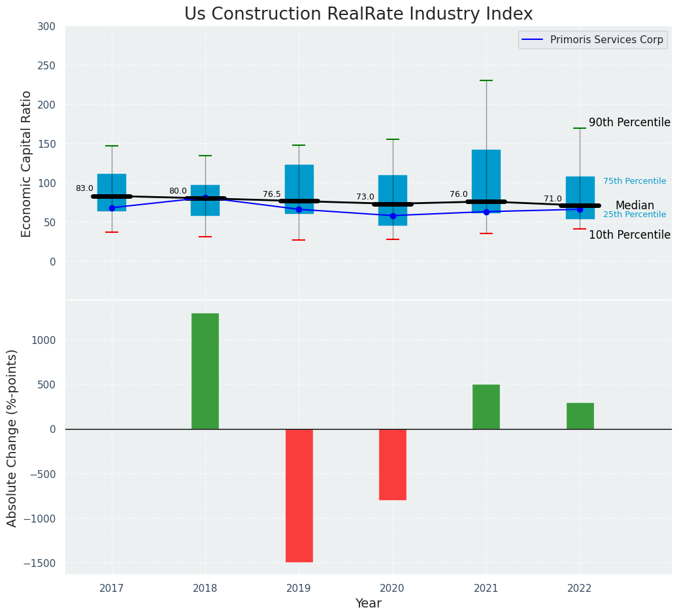Select the red 2019 absolute change bar
Viewport: 679px width, 616px height.
point(299,495)
